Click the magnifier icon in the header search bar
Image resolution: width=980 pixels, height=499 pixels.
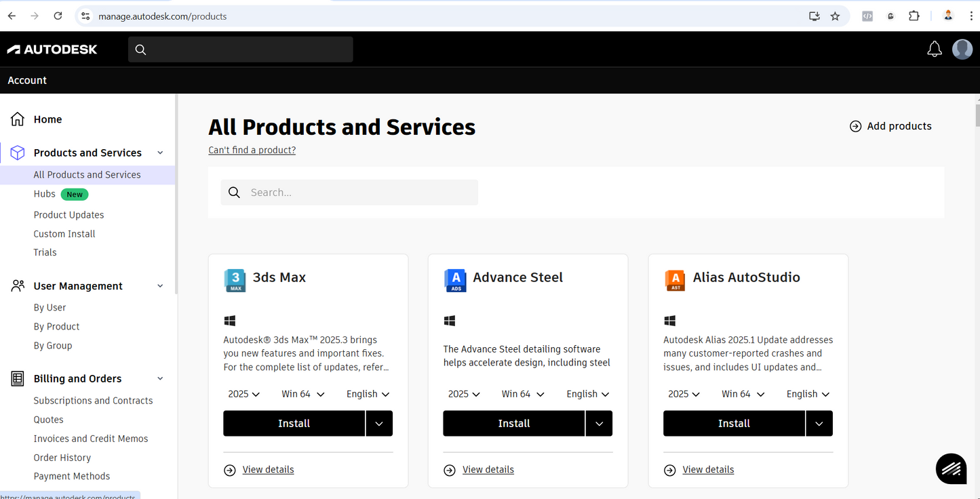tap(140, 49)
